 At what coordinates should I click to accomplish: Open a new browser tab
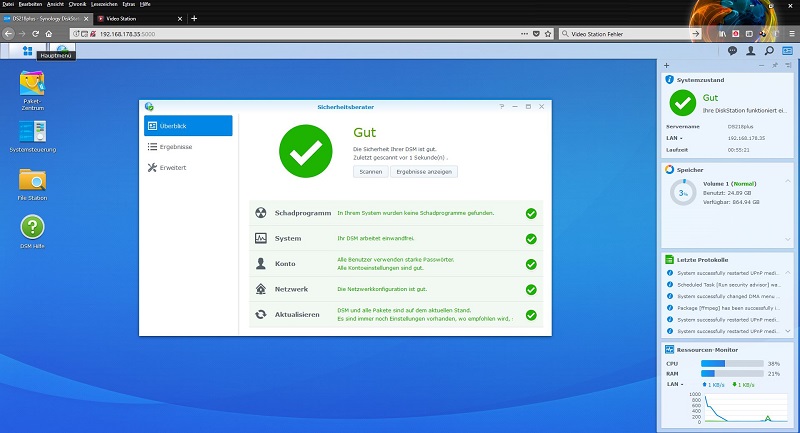(194, 18)
